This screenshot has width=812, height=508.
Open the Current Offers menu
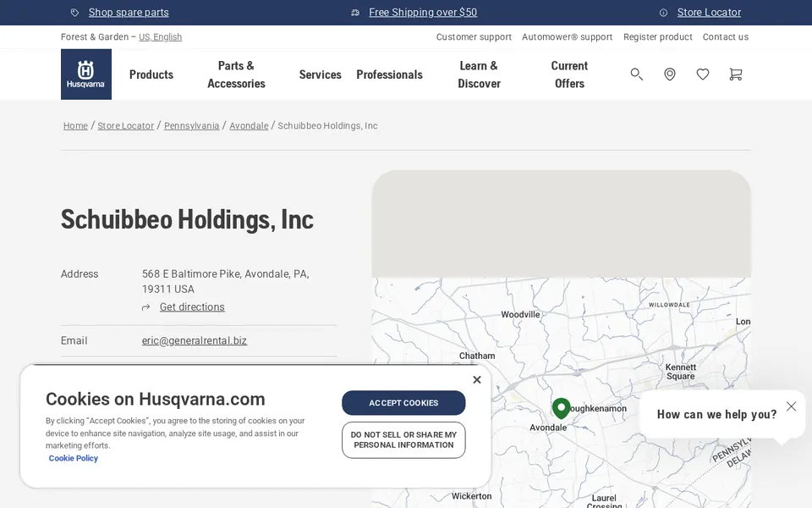pyautogui.click(x=569, y=75)
